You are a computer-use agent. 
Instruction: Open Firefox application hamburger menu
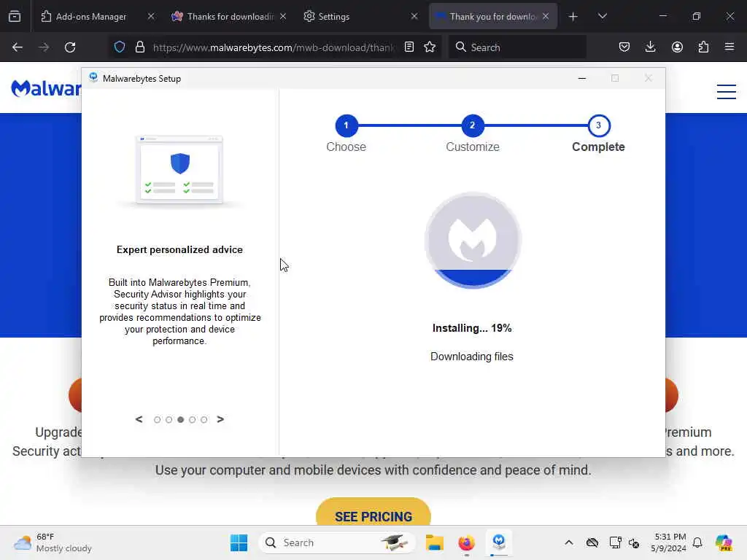[729, 47]
